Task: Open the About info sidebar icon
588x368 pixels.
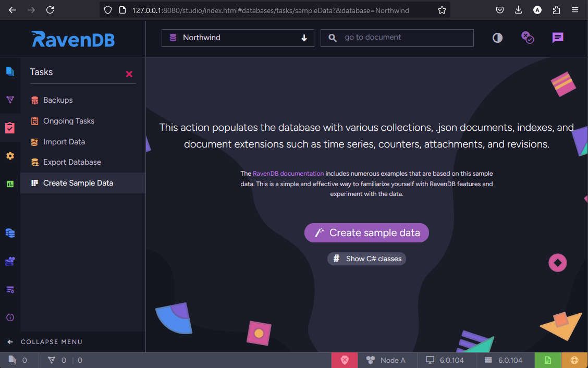Action: click(x=10, y=318)
